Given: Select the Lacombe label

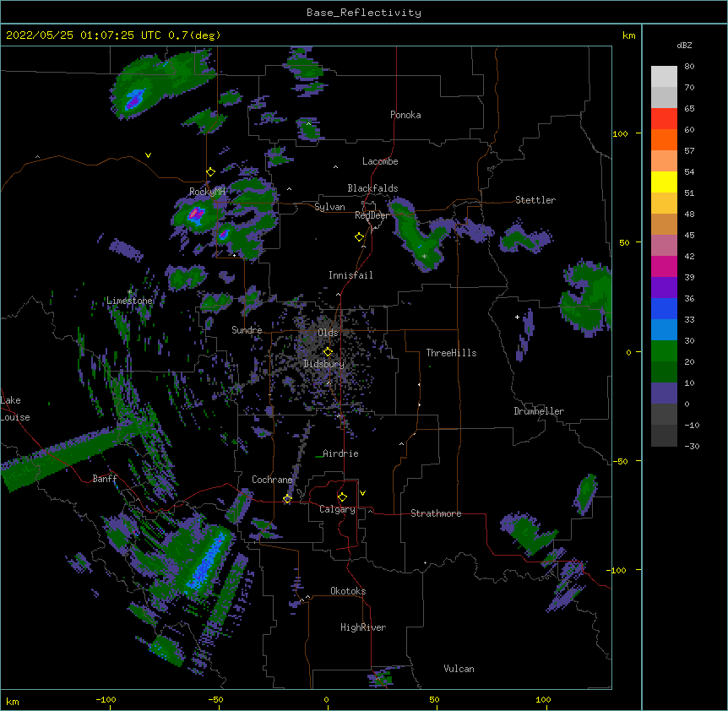Looking at the screenshot, I should coord(380,161).
